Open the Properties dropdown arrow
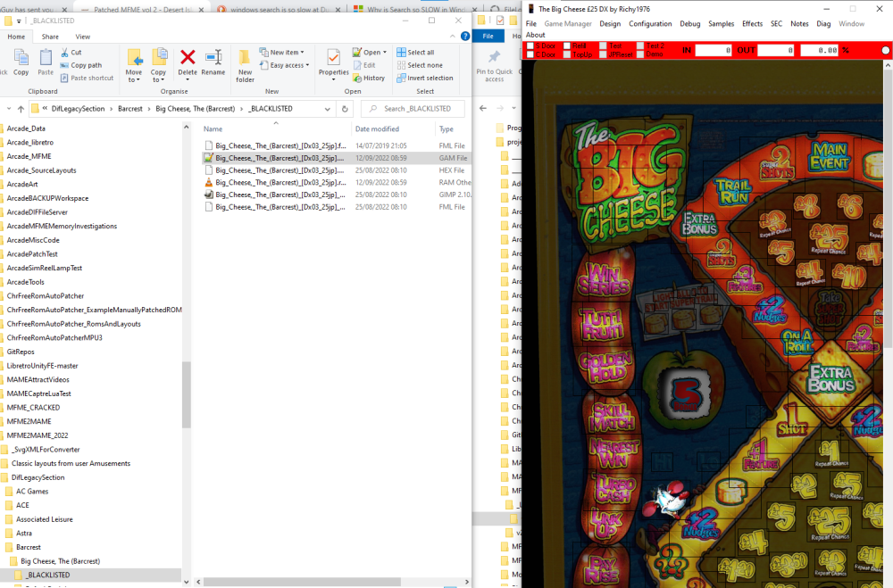893x588 pixels. [x=334, y=79]
